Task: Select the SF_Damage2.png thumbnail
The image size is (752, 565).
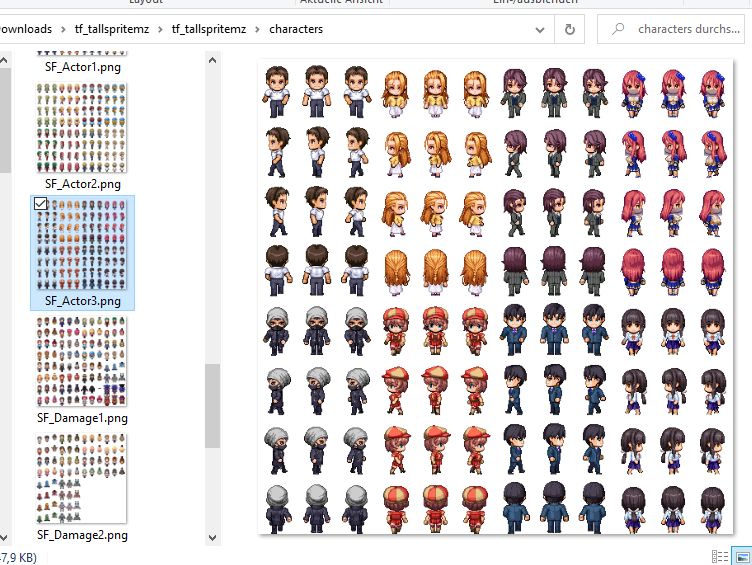Action: click(82, 479)
